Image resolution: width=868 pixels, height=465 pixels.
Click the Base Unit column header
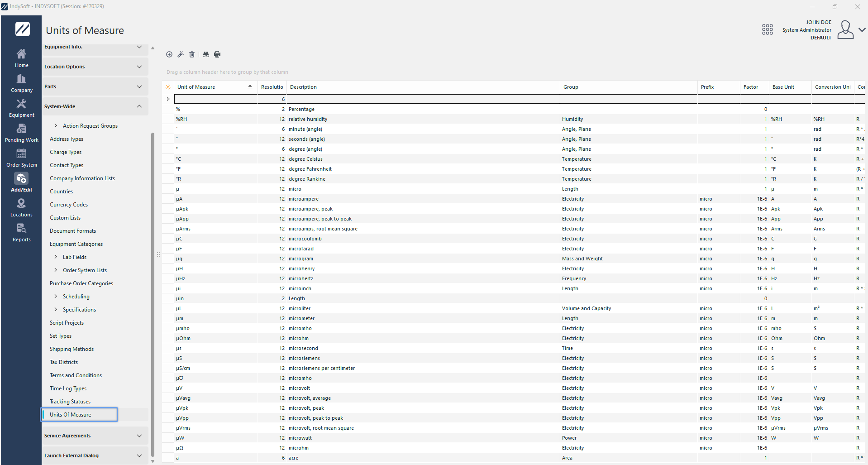[790, 87]
